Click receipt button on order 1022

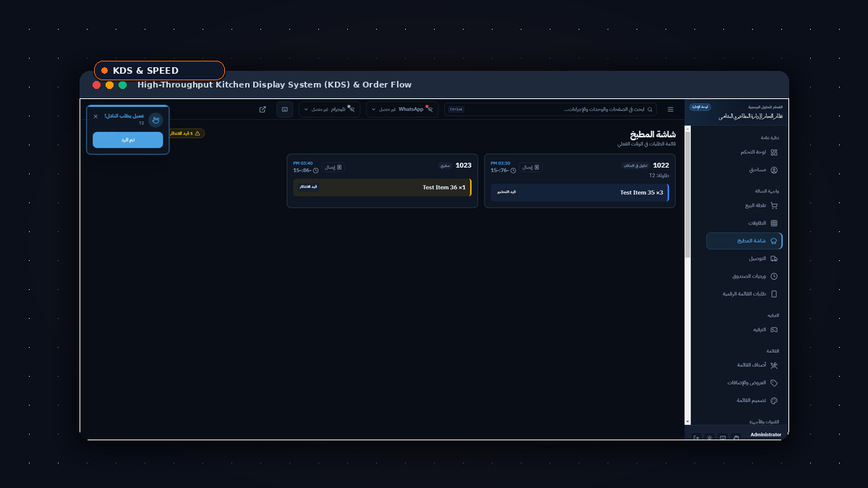pyautogui.click(x=532, y=167)
